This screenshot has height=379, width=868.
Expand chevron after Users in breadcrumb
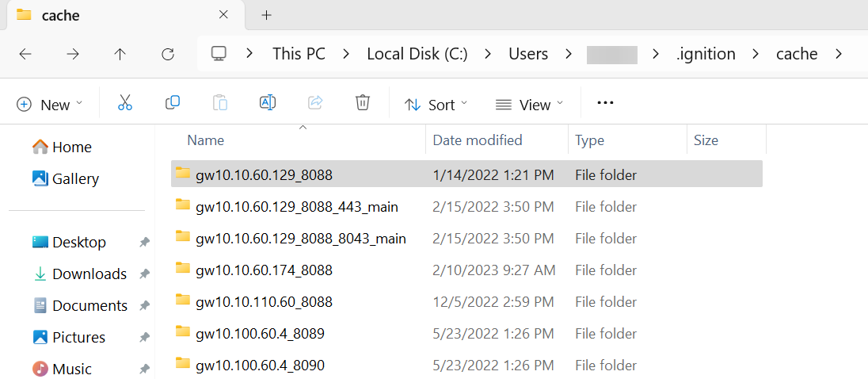point(569,54)
